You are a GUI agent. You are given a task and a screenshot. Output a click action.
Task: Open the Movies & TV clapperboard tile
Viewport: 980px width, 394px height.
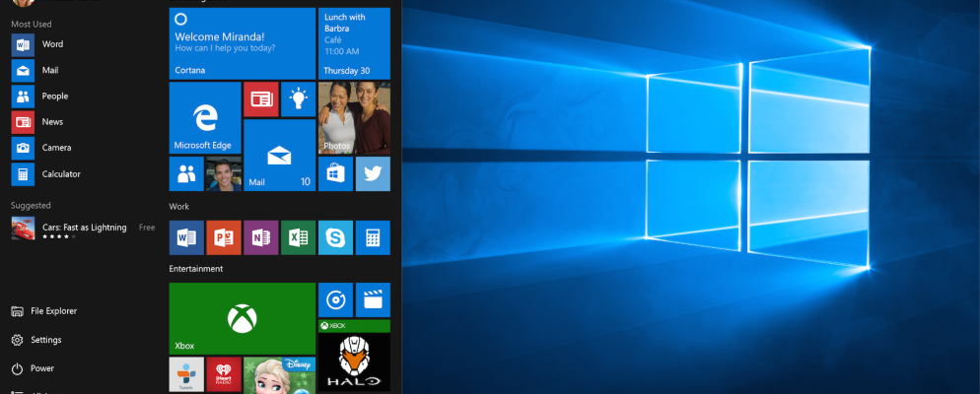tap(373, 299)
